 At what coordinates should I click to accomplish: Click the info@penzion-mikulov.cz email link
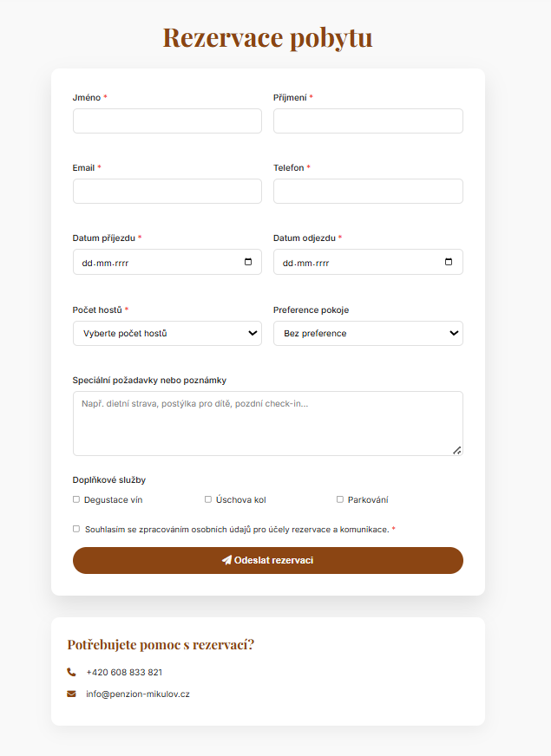[138, 694]
